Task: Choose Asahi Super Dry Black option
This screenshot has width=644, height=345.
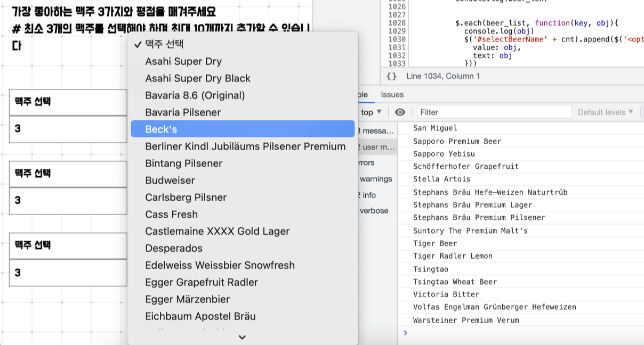Action: pos(243,78)
